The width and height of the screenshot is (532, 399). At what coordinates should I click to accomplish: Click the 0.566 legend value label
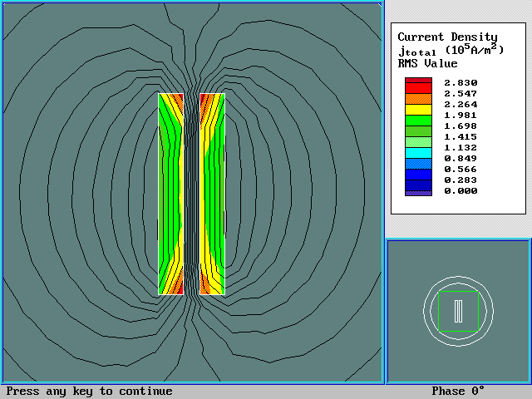tap(460, 169)
